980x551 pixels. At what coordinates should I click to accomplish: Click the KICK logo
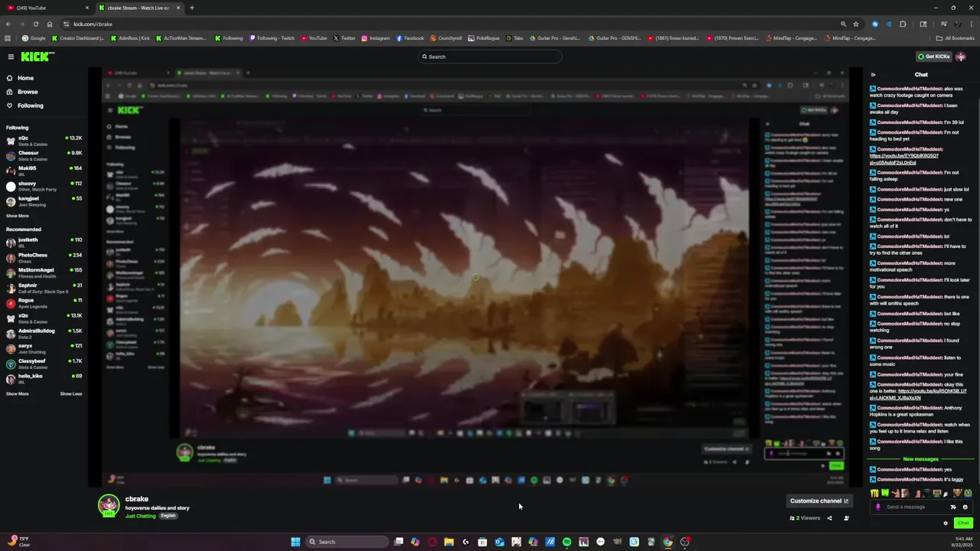(x=38, y=57)
